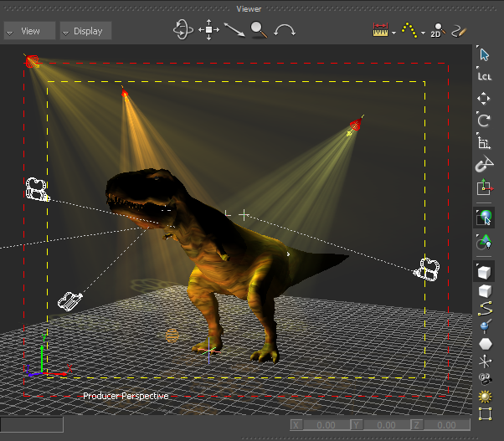This screenshot has height=441, width=504.
Task: Toggle cameras visibility icon
Action: coord(484,380)
